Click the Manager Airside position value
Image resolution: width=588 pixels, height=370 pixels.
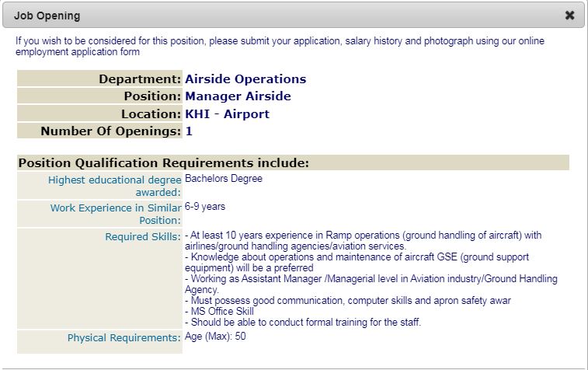(238, 96)
